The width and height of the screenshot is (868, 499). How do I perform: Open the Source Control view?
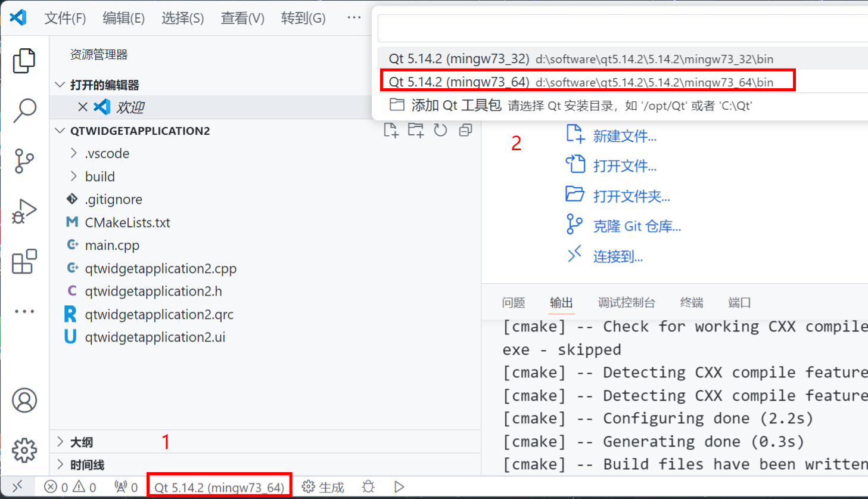24,161
